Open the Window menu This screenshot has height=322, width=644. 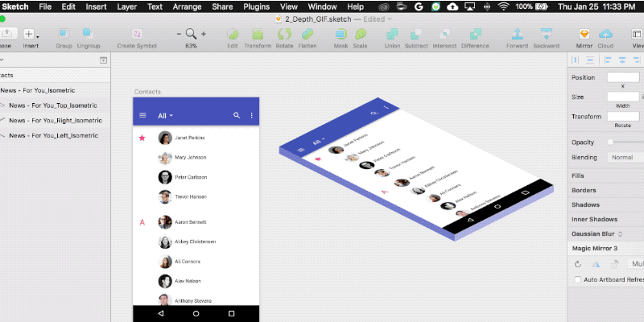coord(324,6)
